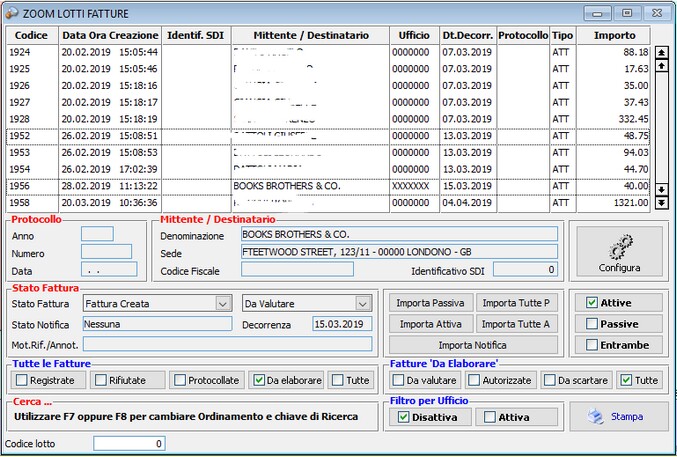Click the Importo column header
This screenshot has height=457, width=677.
click(614, 35)
